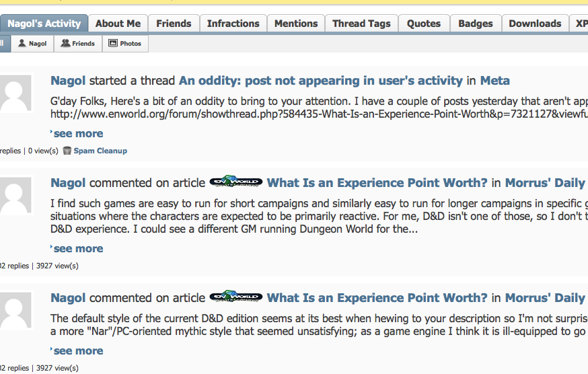The height and width of the screenshot is (374, 588).
Task: Select the Mentions tab
Action: 295,24
